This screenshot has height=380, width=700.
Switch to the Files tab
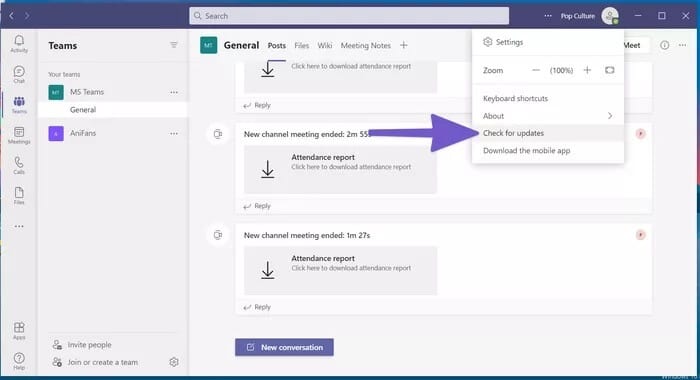302,46
